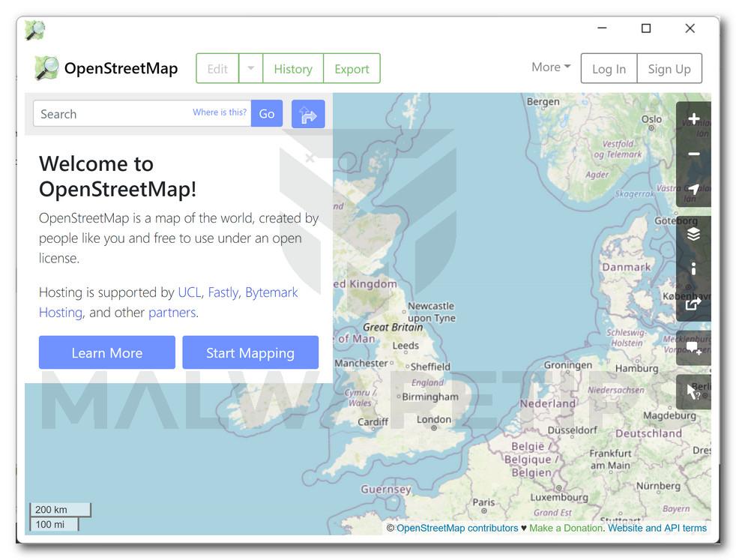
Task: Open the More dropdown menu
Action: coord(551,67)
